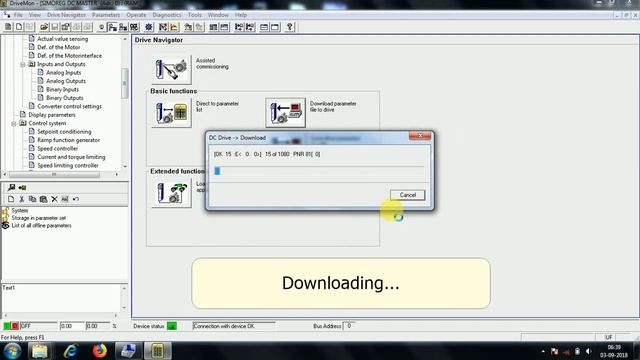Image resolution: width=640 pixels, height=360 pixels.
Task: Open the Tools menu
Action: pos(195,15)
